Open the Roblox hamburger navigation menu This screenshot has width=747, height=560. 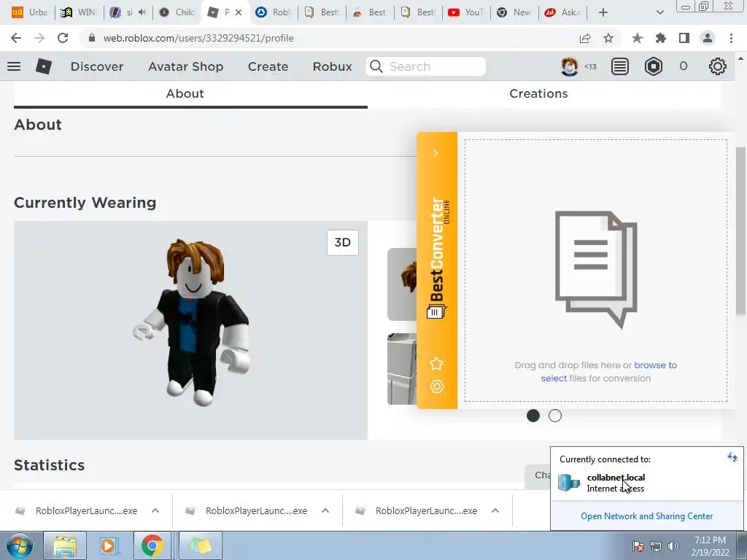14,66
